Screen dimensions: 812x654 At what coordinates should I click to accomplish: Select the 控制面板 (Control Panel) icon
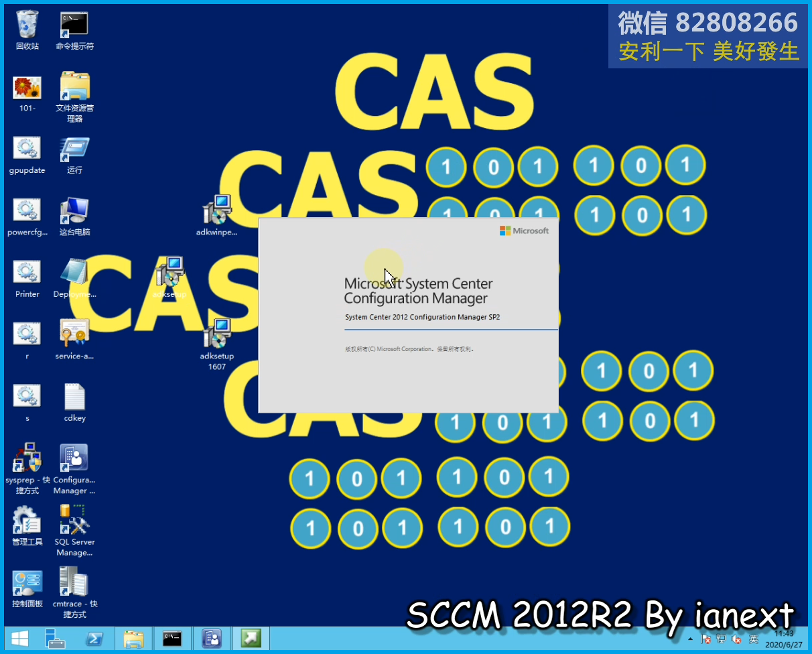27,588
